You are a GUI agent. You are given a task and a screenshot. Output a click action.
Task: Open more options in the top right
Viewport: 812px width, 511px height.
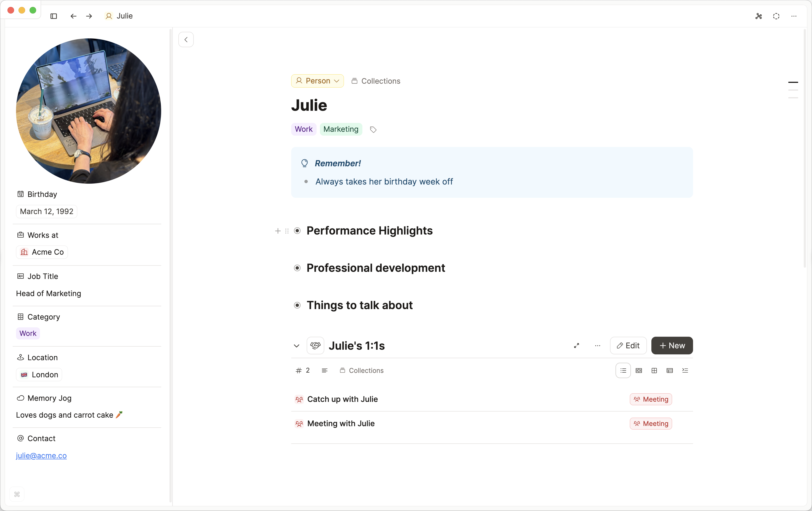tap(794, 16)
